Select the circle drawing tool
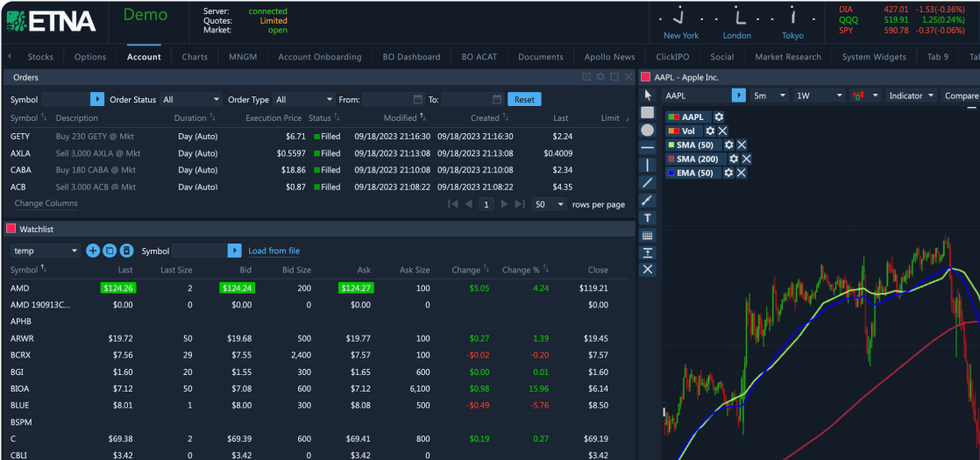The height and width of the screenshot is (460, 980). pos(648,130)
